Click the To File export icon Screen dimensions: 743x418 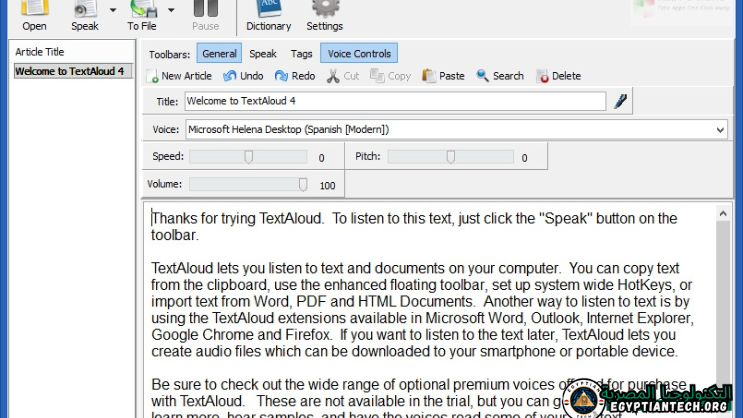click(143, 8)
